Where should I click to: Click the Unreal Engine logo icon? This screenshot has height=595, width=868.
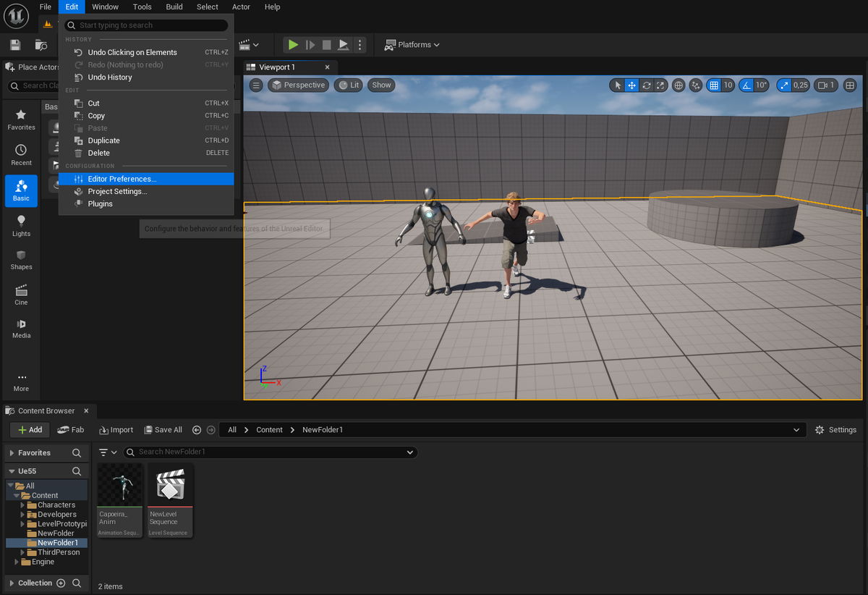click(x=16, y=14)
